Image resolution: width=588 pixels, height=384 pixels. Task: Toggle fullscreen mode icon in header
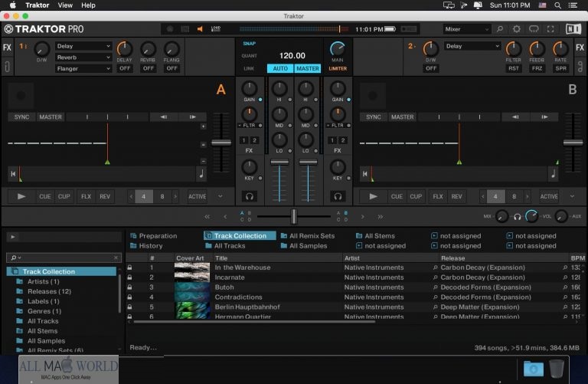tap(550, 29)
